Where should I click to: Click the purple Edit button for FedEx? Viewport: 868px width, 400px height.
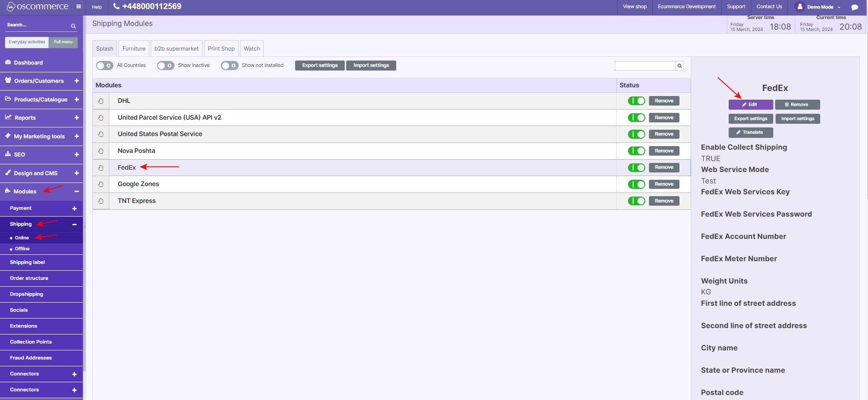(750, 105)
